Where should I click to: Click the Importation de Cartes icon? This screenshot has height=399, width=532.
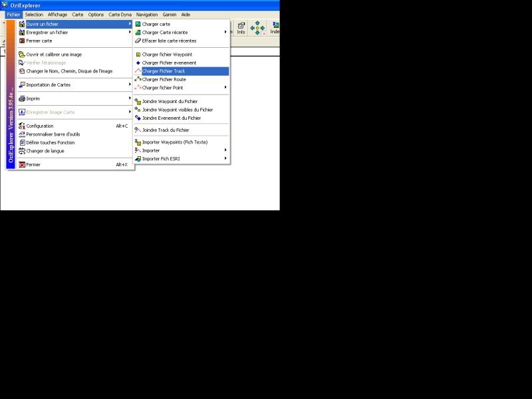pos(22,85)
